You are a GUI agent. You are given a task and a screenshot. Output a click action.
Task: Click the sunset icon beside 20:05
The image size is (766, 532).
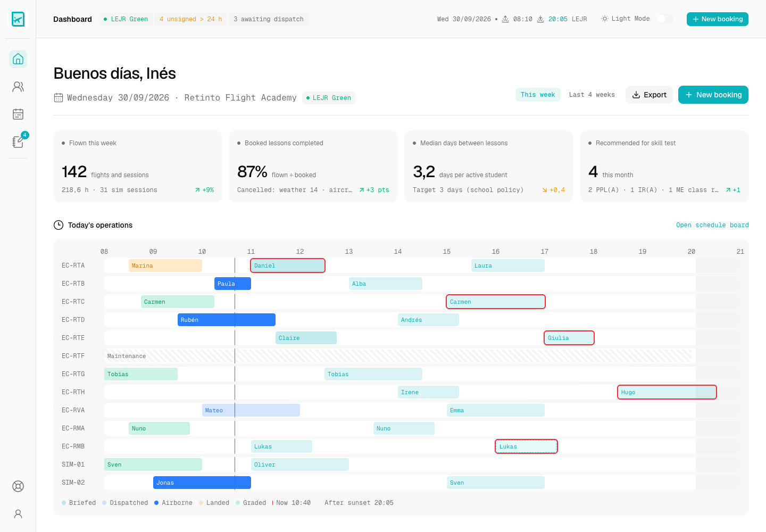click(540, 19)
